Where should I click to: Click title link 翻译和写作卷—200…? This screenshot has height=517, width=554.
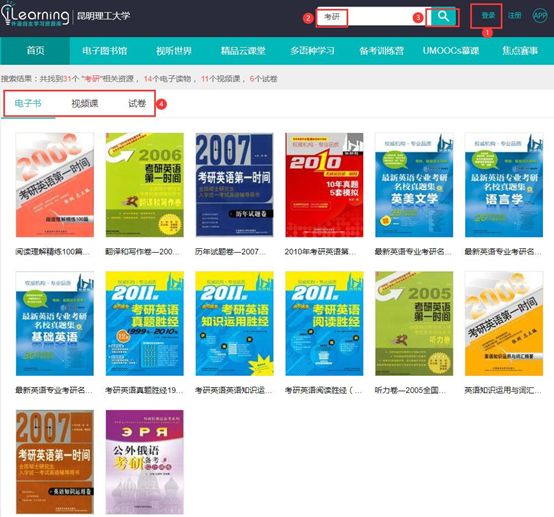[x=142, y=252]
